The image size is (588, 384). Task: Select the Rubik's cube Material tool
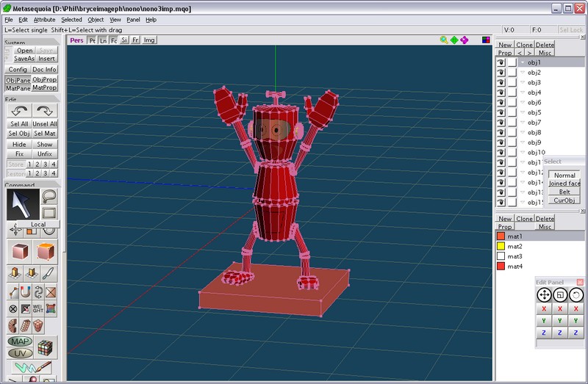(x=46, y=348)
